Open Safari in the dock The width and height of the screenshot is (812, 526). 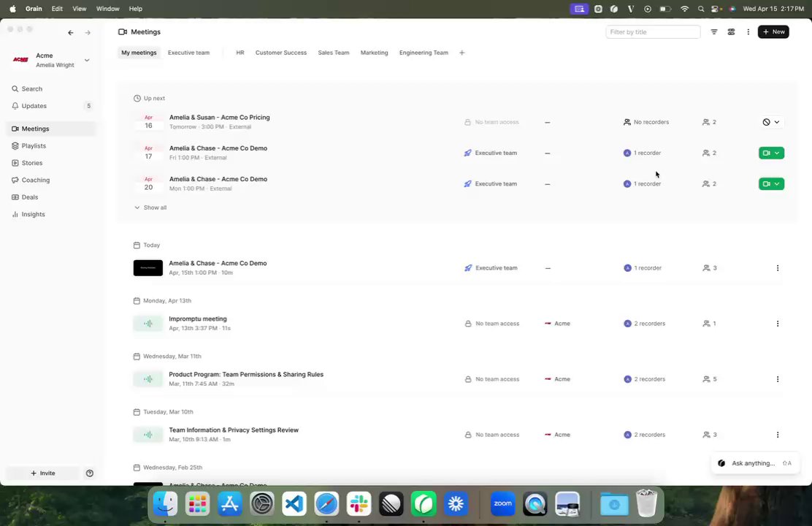[326, 503]
